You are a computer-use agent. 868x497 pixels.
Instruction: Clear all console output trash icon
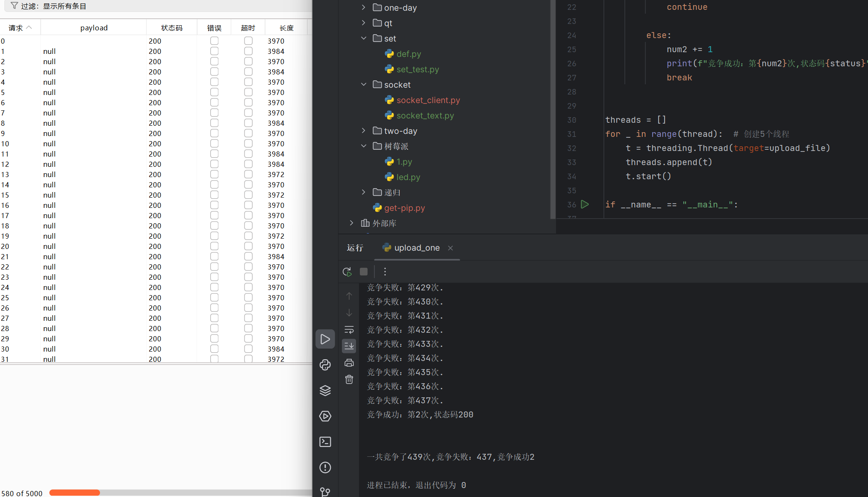click(349, 379)
